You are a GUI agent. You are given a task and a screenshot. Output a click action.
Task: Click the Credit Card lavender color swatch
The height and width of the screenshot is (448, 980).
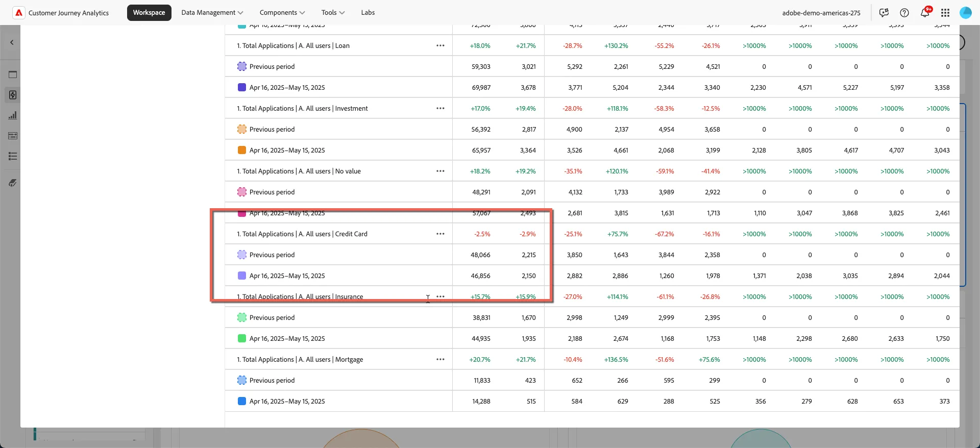pyautogui.click(x=242, y=276)
